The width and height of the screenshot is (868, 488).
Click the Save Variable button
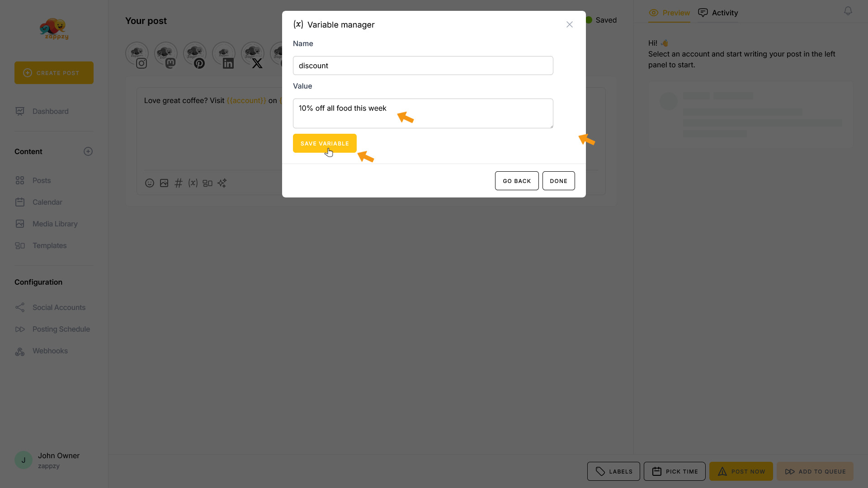tap(325, 143)
